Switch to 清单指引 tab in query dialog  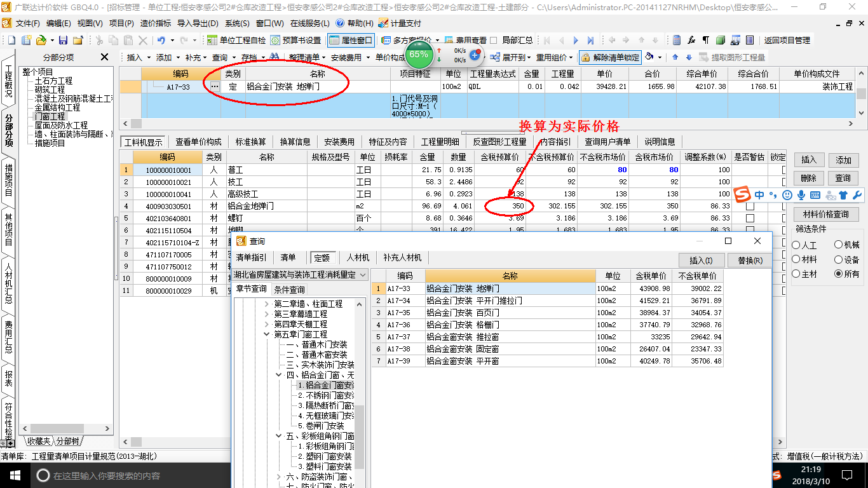252,258
